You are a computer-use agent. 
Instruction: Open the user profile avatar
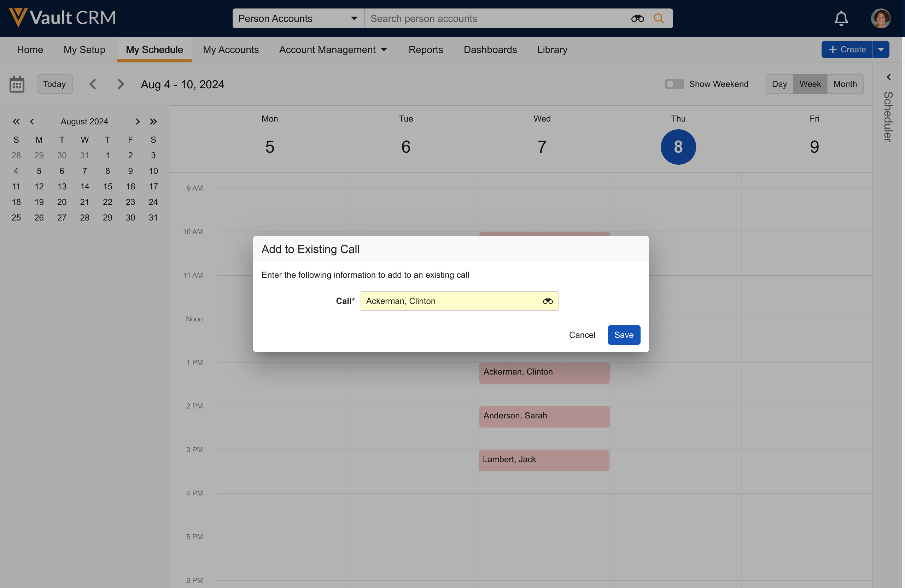tap(880, 19)
